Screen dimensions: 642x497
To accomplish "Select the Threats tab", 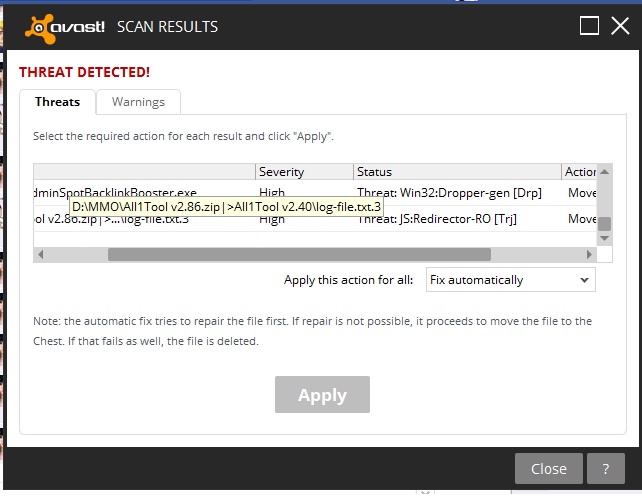I will (x=57, y=102).
